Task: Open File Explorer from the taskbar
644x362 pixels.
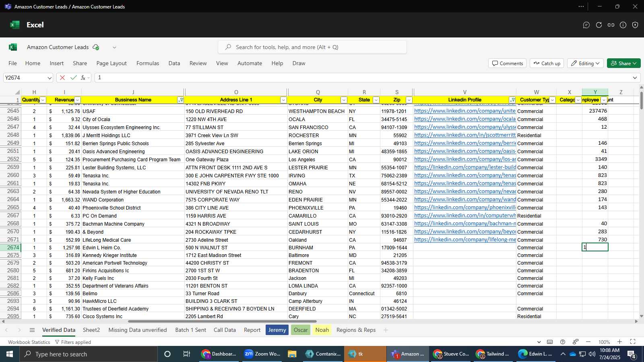Action: point(292,354)
